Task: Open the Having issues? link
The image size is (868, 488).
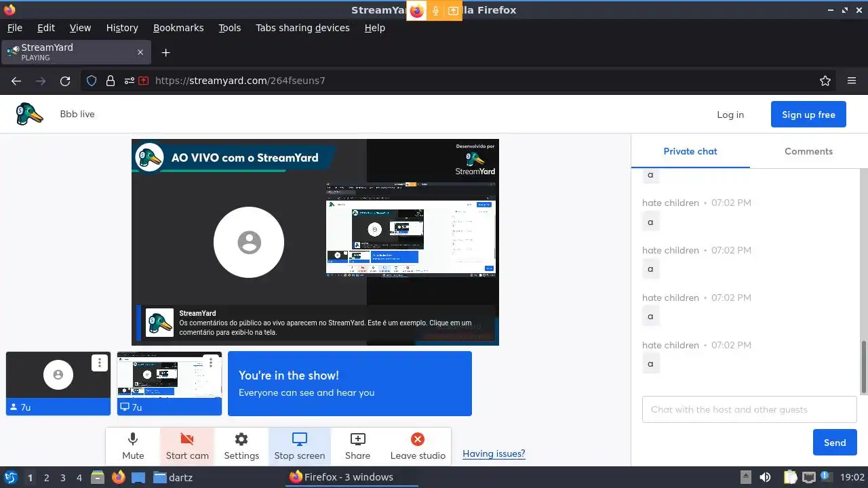Action: [x=494, y=453]
